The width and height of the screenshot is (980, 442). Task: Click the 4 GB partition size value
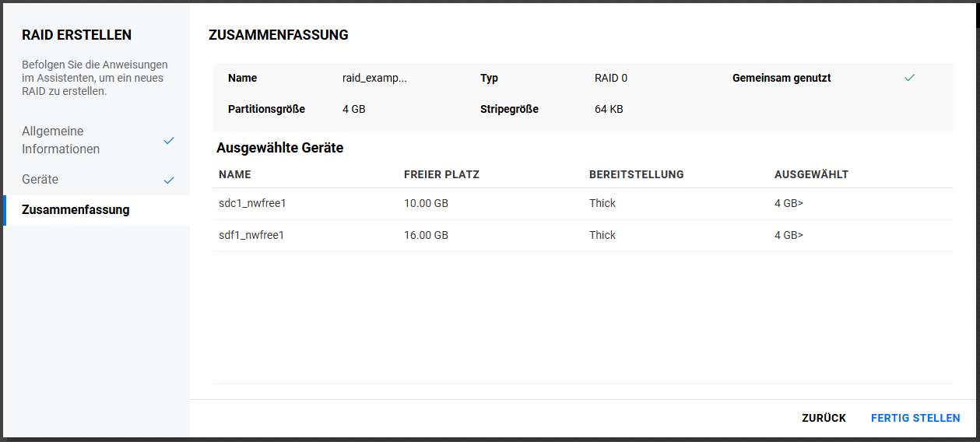(353, 109)
